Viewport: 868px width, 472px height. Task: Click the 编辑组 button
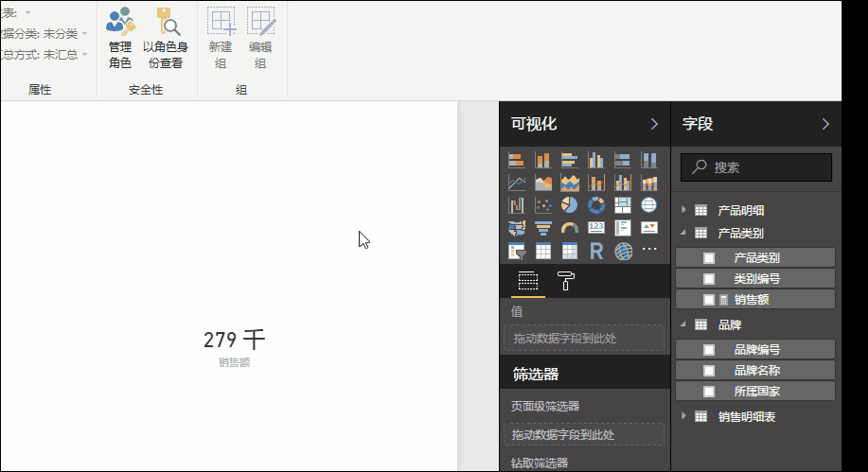coord(260,38)
